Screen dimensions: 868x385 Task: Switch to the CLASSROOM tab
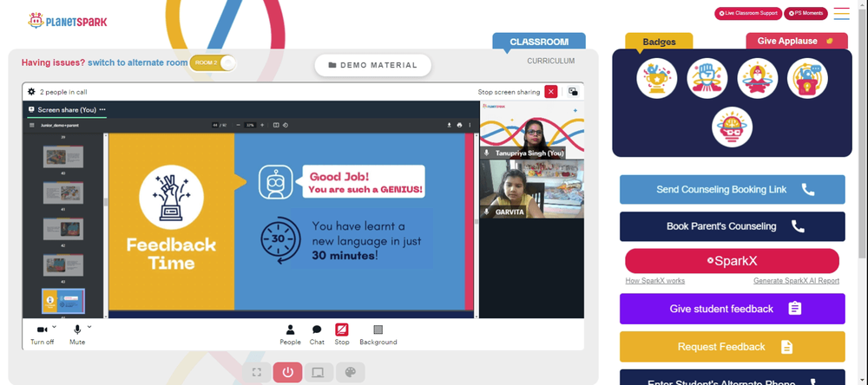tap(539, 42)
